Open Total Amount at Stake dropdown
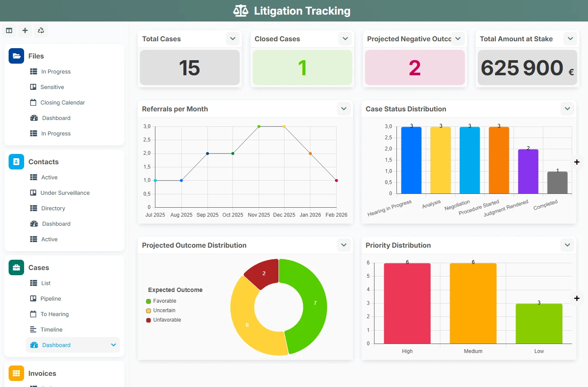This screenshot has width=588, height=387. (570, 39)
